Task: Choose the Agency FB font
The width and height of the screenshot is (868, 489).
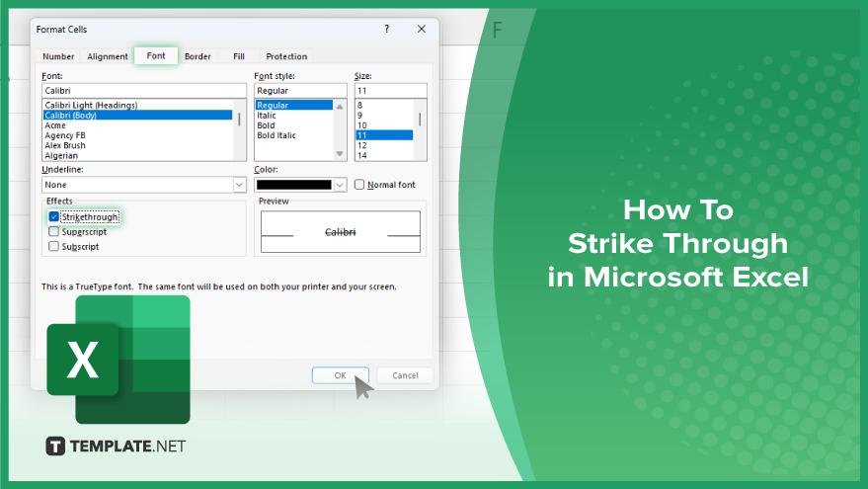Action: [x=137, y=135]
